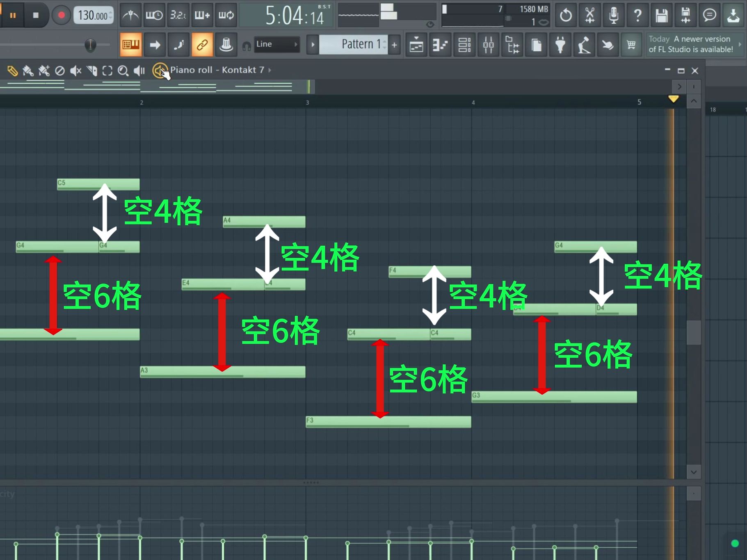Click the piano roll overview minimap
747x560 pixels.
click(x=158, y=87)
